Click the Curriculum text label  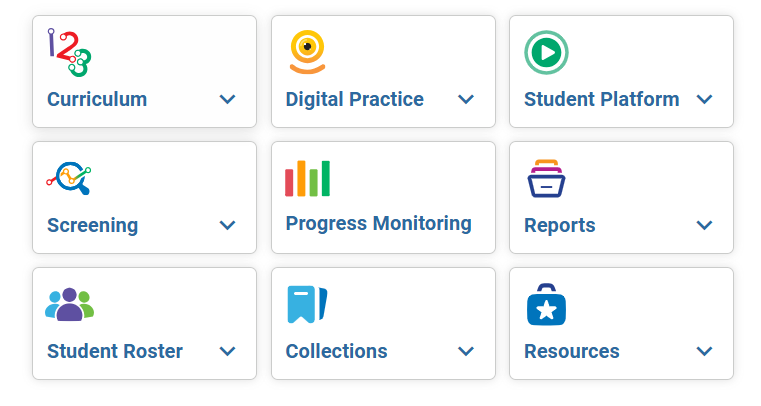tap(97, 99)
